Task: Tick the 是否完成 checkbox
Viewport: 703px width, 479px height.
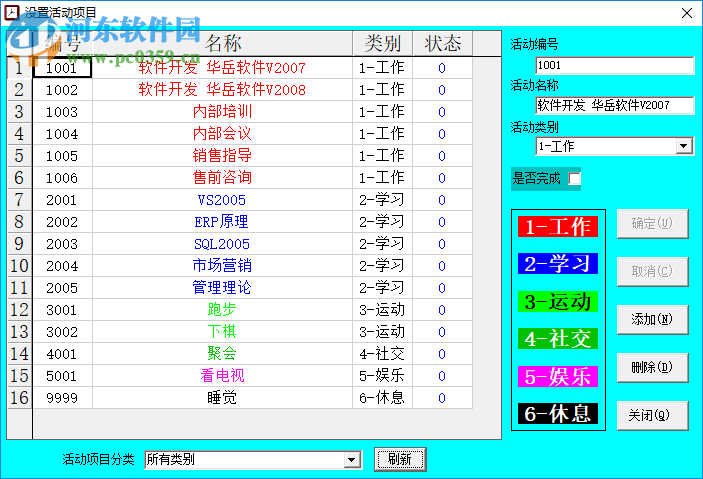Action: [574, 179]
